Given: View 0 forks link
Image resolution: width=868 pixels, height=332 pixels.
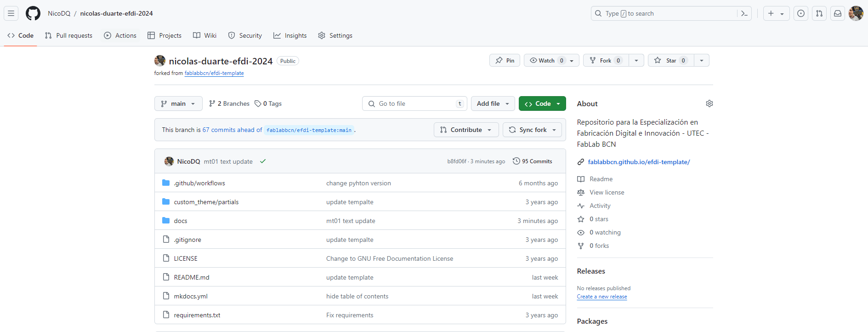Looking at the screenshot, I should tap(599, 246).
